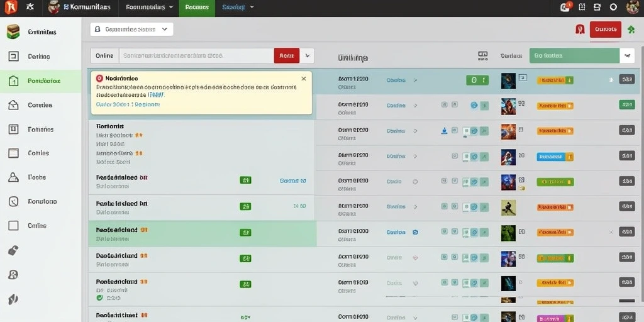
Task: Select the green highlighted sidebar item
Action: (x=41, y=81)
